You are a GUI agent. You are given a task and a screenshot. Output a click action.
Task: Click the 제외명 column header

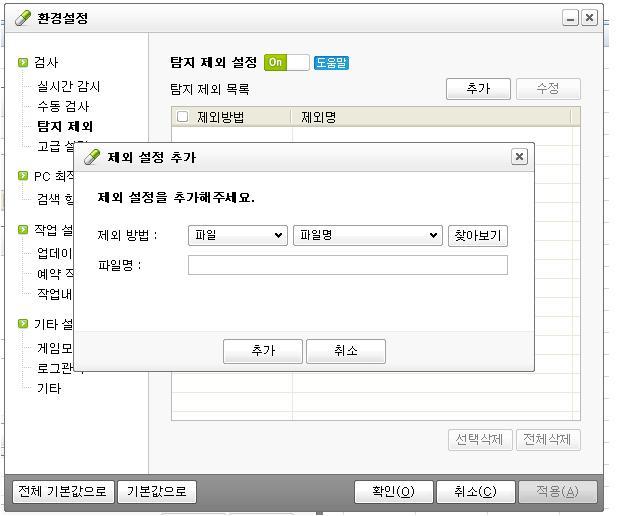(x=431, y=117)
